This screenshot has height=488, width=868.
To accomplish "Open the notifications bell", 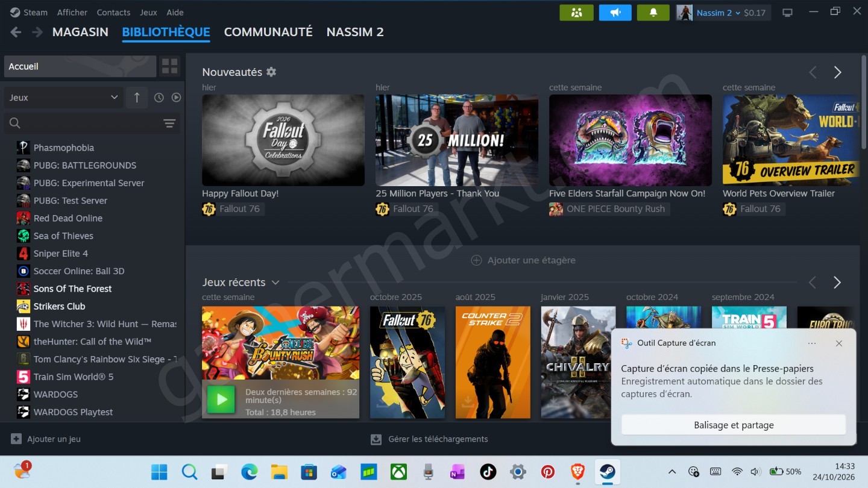I will pos(653,13).
